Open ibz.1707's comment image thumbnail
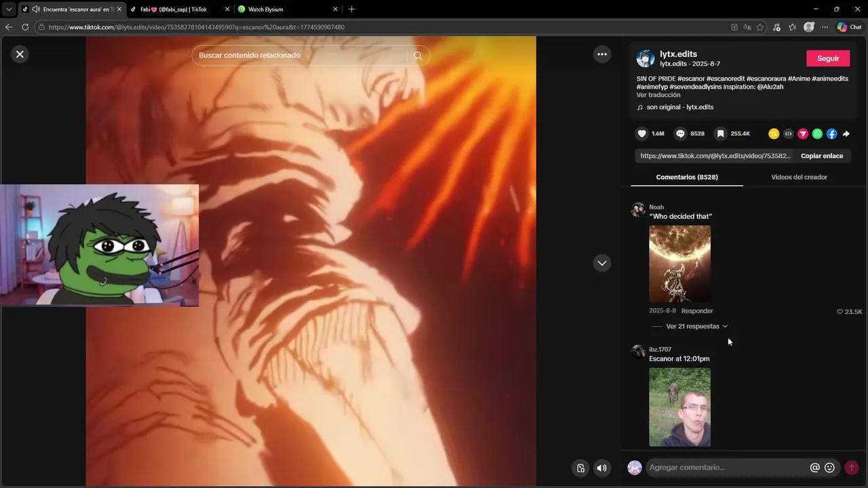868x488 pixels. point(679,407)
